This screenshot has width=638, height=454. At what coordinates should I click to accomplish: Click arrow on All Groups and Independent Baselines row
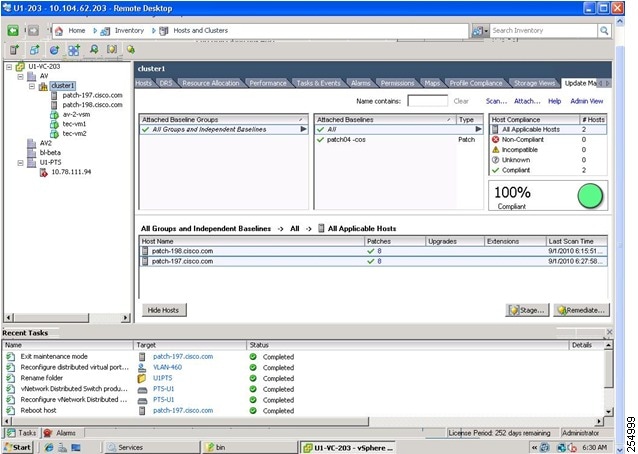point(303,129)
